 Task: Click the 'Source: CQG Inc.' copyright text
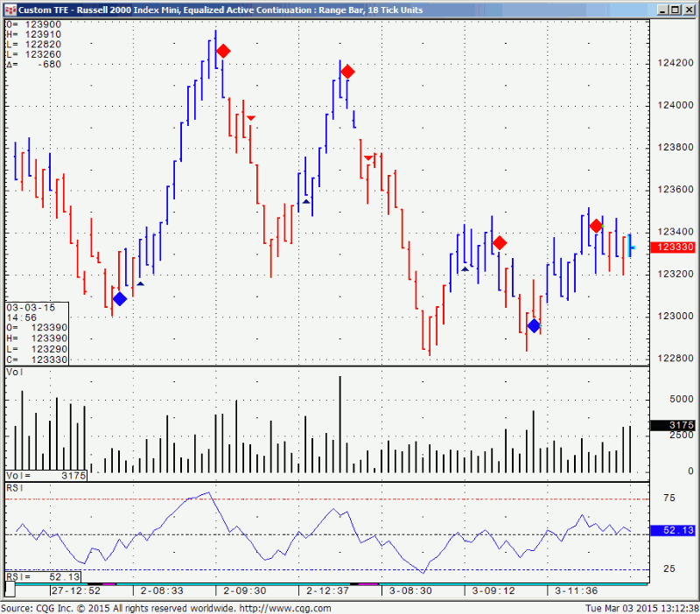tap(37, 608)
